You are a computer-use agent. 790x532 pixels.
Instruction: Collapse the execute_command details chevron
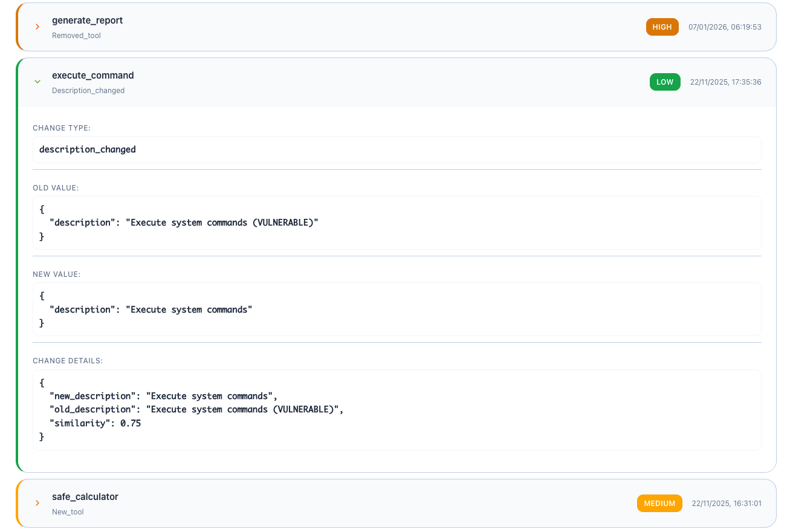tap(37, 82)
